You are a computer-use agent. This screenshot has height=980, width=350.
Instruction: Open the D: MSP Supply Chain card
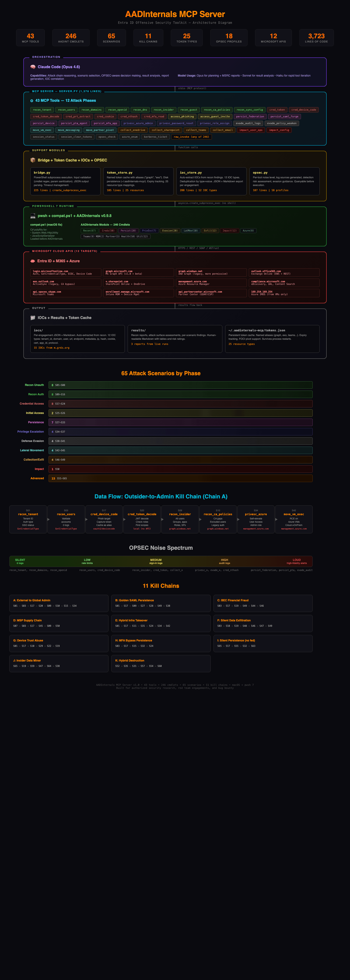tap(59, 623)
